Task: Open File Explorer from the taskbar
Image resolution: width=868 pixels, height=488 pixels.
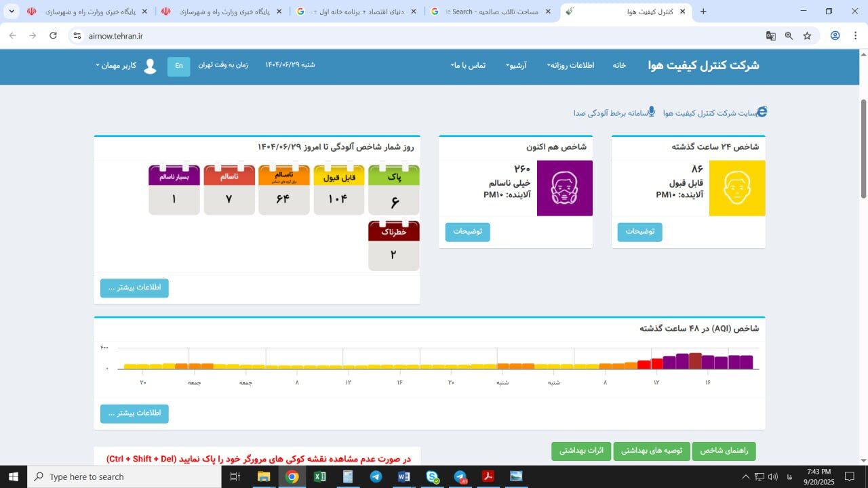Action: tap(264, 476)
